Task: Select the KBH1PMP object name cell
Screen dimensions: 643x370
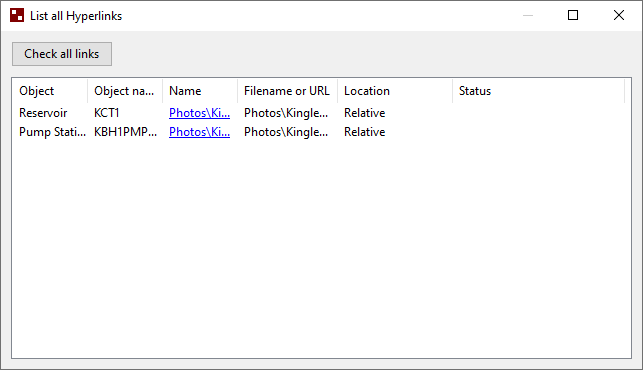Action: point(125,132)
